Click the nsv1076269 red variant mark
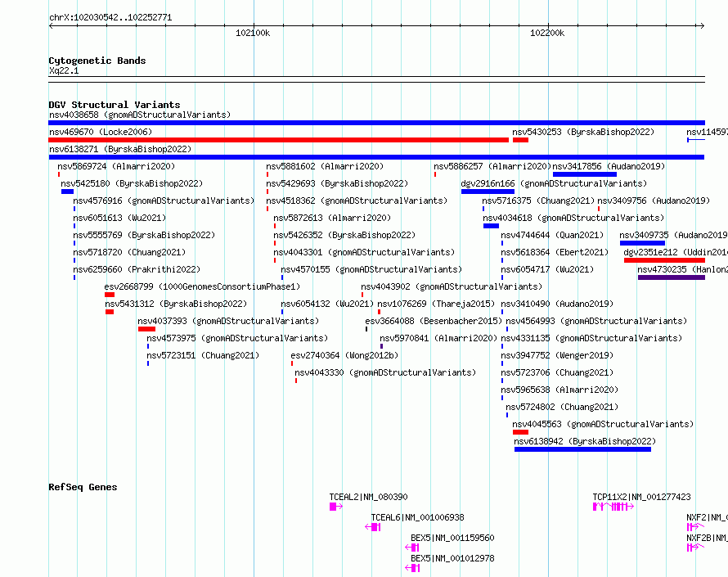728x577 pixels. point(379,312)
